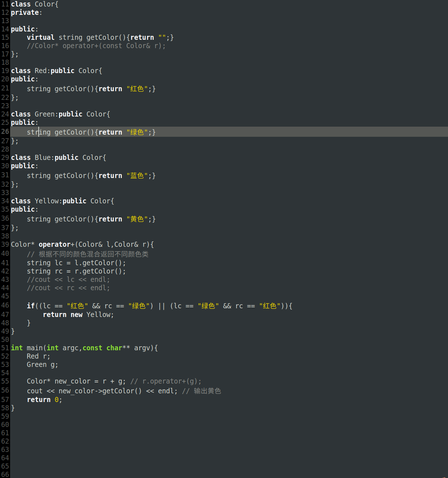Click '//cout << rc << endl;' comment
The width and height of the screenshot is (448, 478).
tap(68, 288)
